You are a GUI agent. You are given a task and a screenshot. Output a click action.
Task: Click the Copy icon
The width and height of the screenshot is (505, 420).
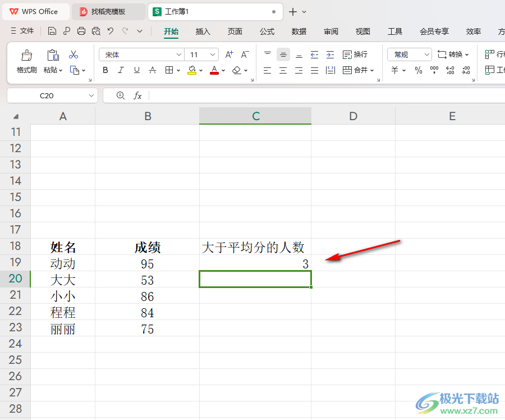click(75, 70)
